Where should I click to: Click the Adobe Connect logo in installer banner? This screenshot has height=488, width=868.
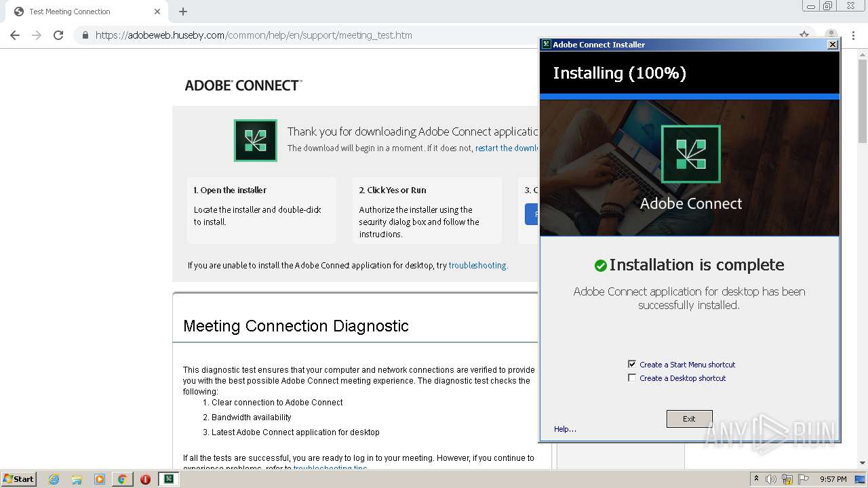click(690, 154)
